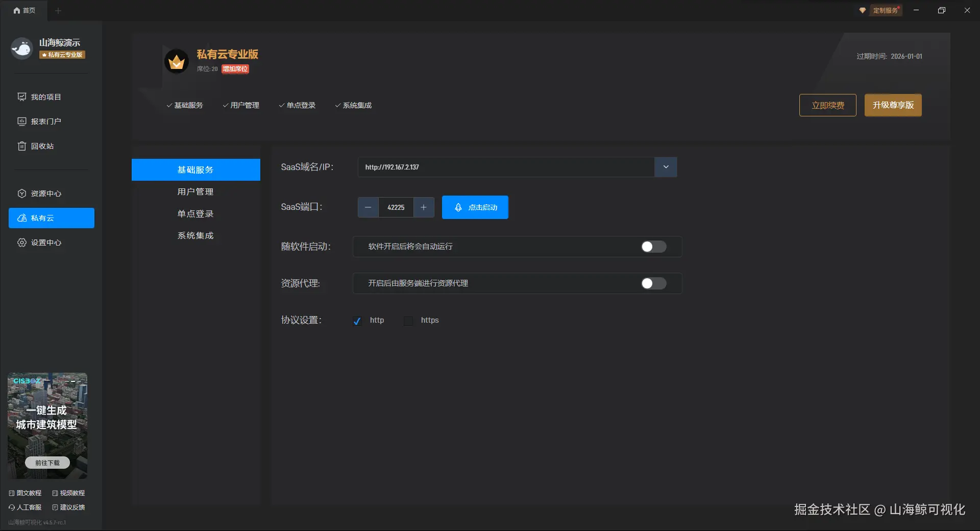Click the 设置中心 gear icon

(22, 243)
